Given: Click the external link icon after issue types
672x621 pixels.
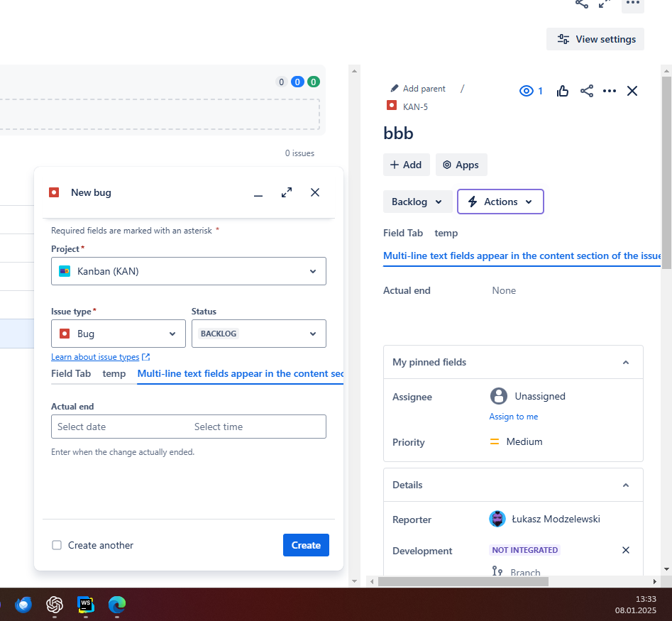Looking at the screenshot, I should pos(145,357).
